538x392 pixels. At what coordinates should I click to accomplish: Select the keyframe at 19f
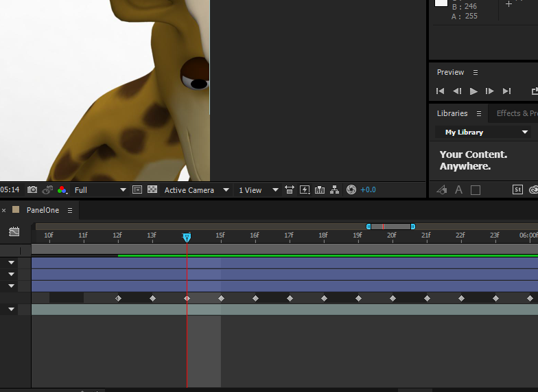coord(358,298)
